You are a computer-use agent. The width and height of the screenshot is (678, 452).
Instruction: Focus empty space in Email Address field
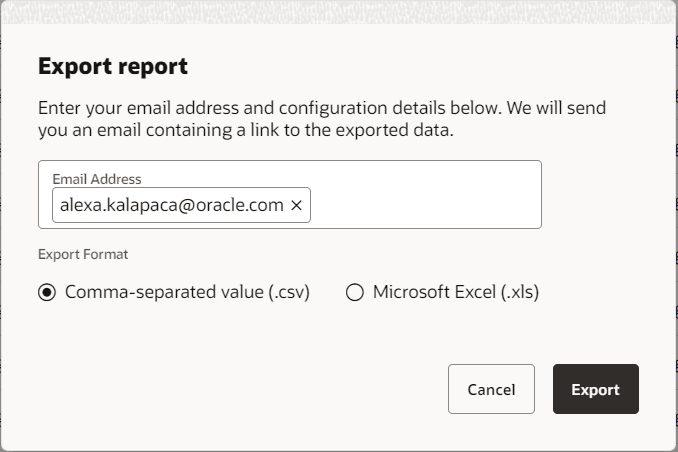point(425,205)
